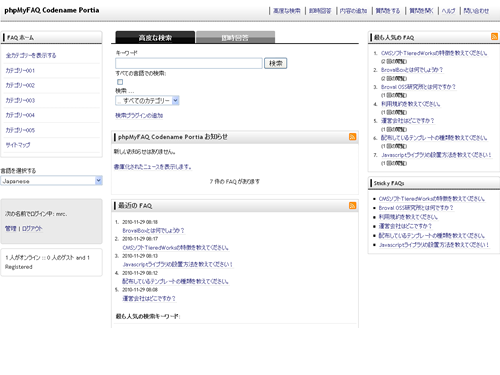
Task: Open RSS feed for 最も人気の FAQ panel
Action: 494,37
